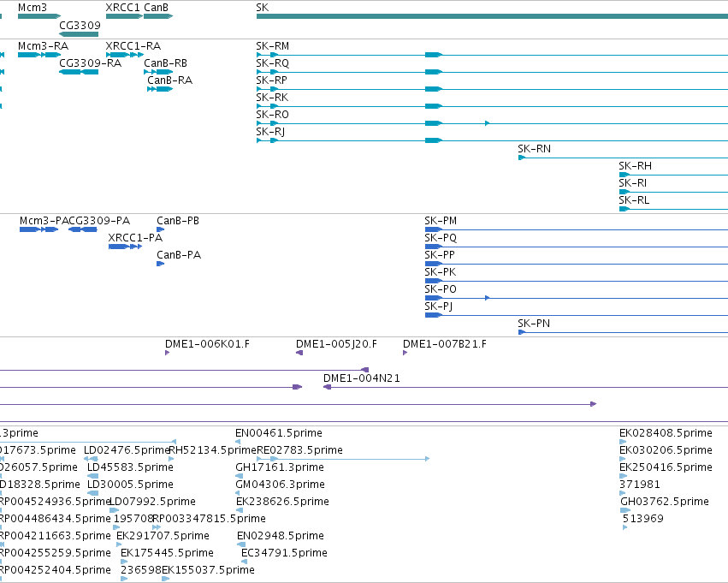The image size is (728, 583).
Task: Select EST EN02948.5prime
Action: pos(240,545)
